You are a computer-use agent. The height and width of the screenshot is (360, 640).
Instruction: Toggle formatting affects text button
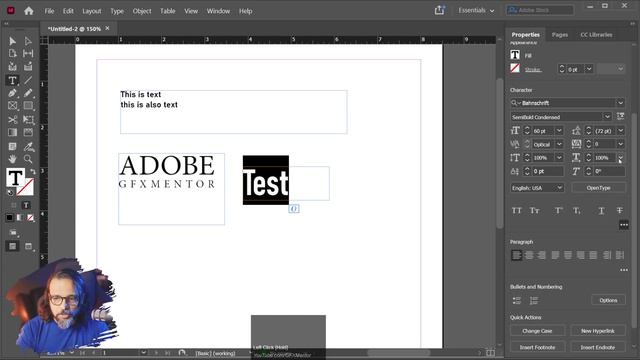coord(26,205)
